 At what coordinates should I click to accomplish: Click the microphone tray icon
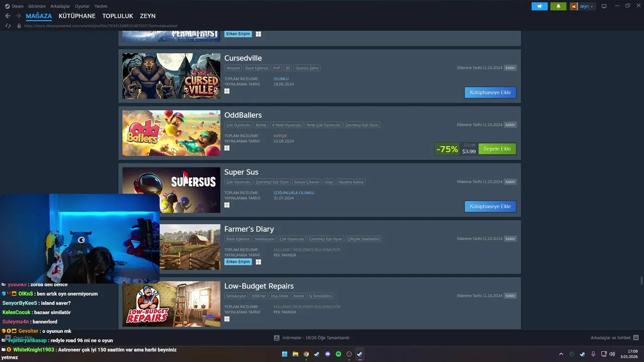point(593,354)
